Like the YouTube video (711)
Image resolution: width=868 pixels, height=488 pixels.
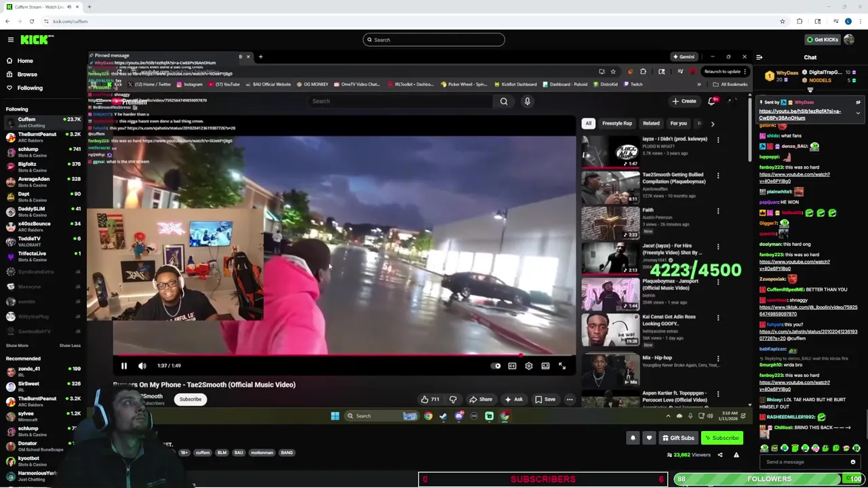pos(429,399)
